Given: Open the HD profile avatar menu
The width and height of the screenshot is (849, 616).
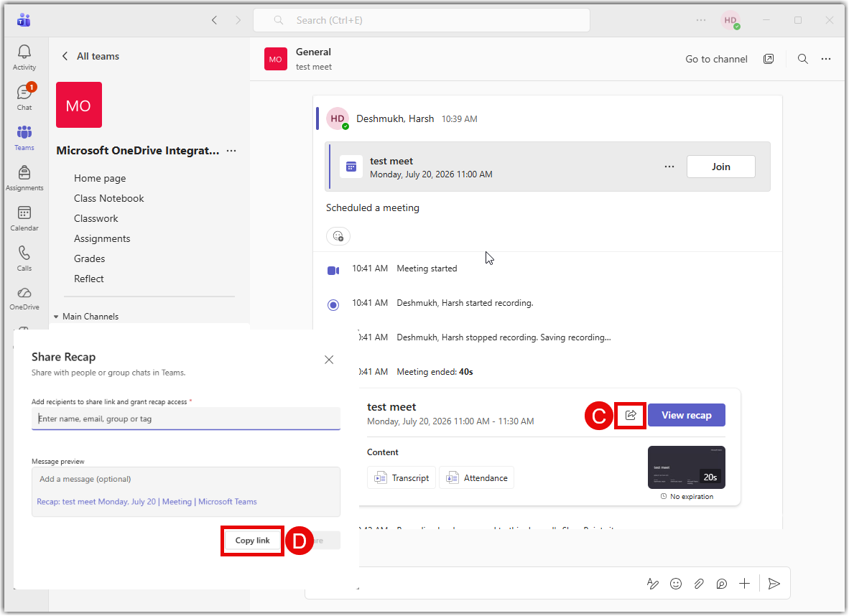Looking at the screenshot, I should tap(730, 20).
